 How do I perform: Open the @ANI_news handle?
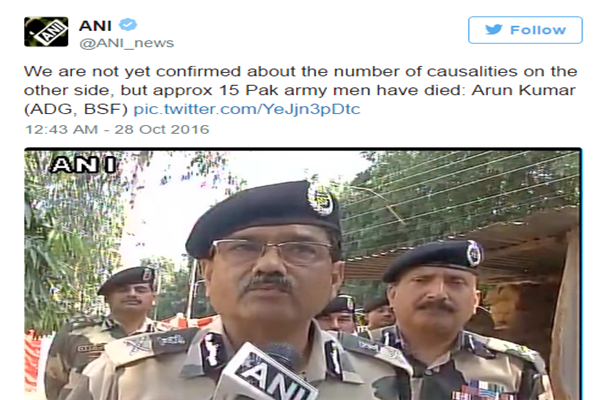point(126,43)
